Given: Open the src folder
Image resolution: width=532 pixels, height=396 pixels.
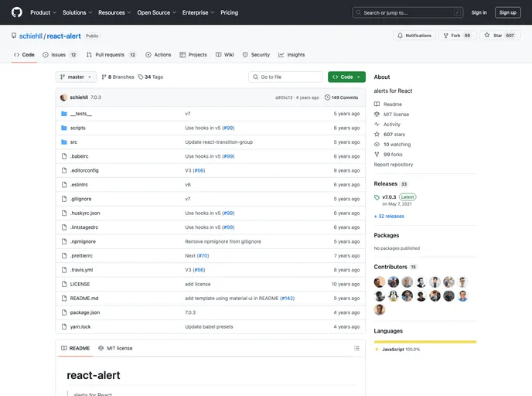Looking at the screenshot, I should (73, 142).
